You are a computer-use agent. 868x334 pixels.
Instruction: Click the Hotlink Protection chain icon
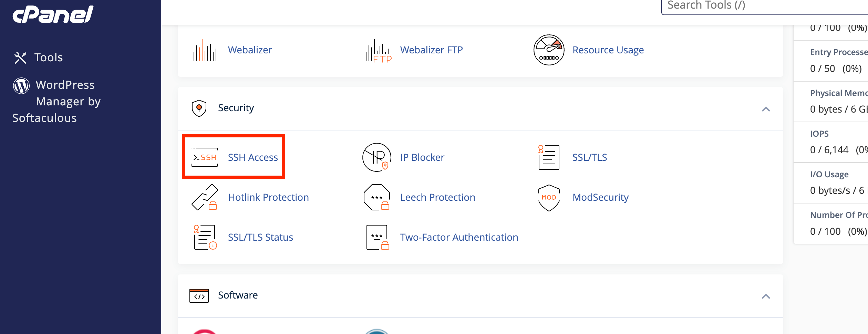[x=205, y=197]
